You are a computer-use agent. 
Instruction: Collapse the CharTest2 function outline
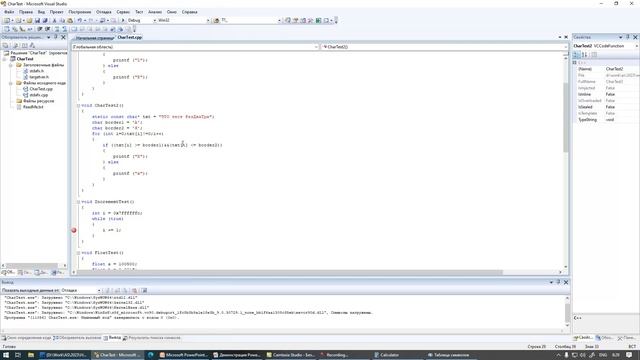tap(78, 105)
